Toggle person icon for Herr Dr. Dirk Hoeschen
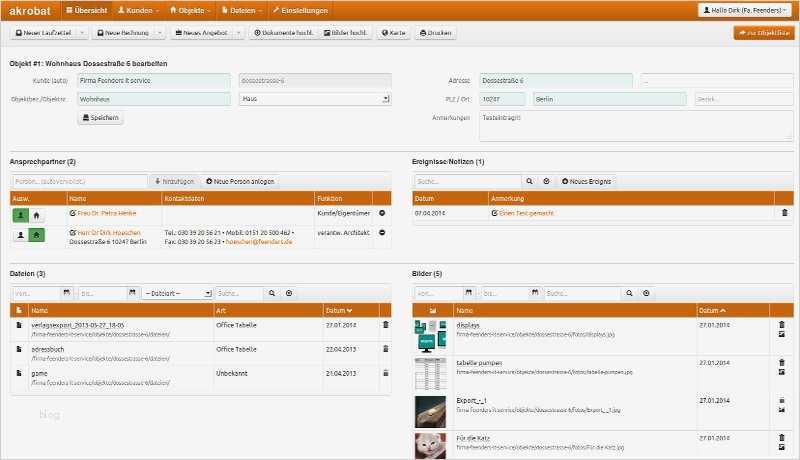The height and width of the screenshot is (460, 800). point(20,235)
